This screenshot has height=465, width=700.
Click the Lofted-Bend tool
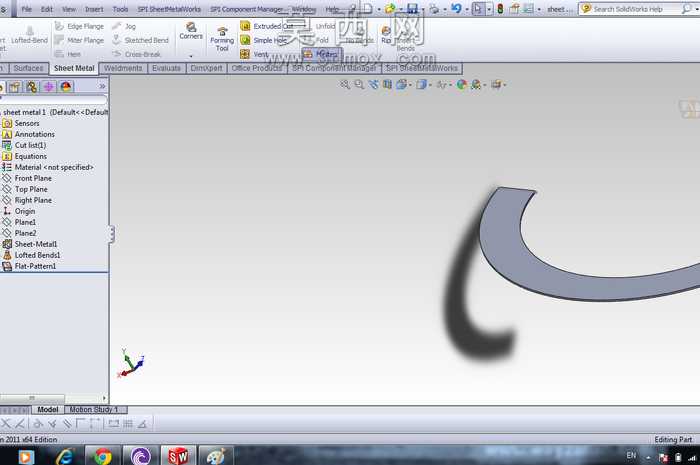coord(29,35)
